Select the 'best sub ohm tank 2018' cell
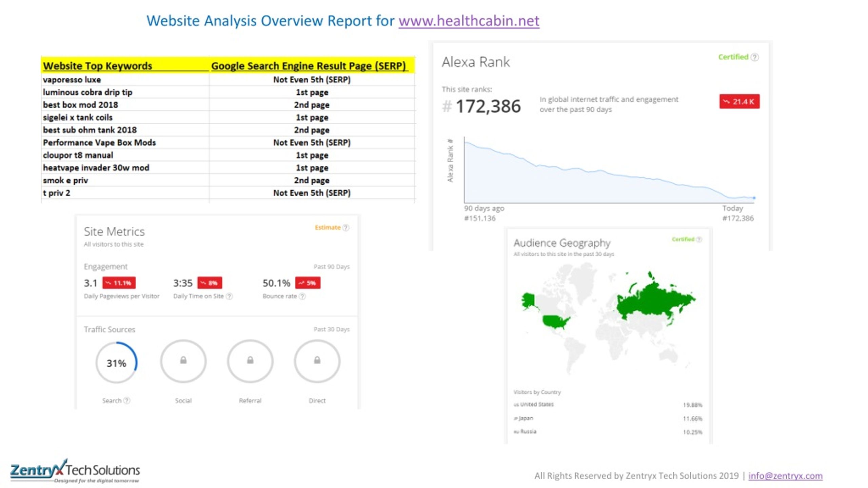Image resolution: width=868 pixels, height=488 pixels. (125, 130)
